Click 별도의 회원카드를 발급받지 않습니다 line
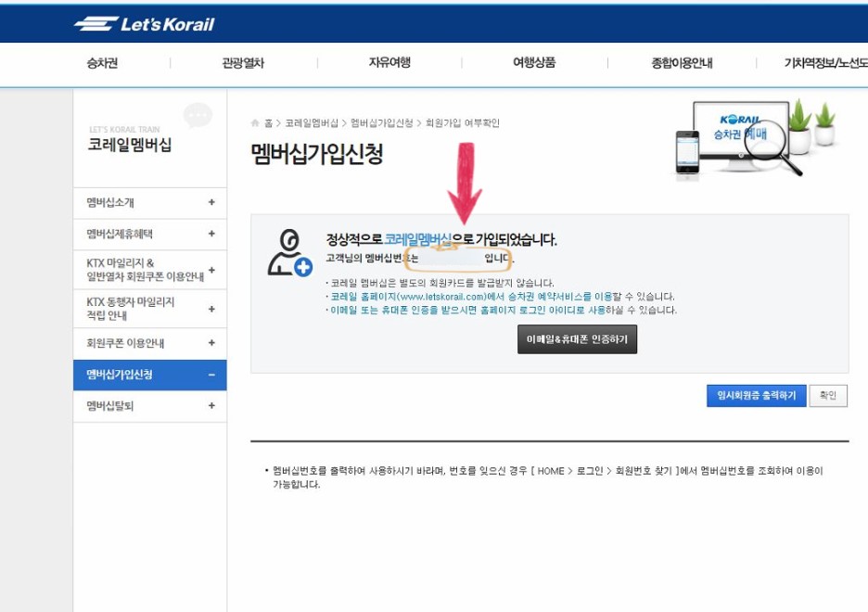 [440, 284]
